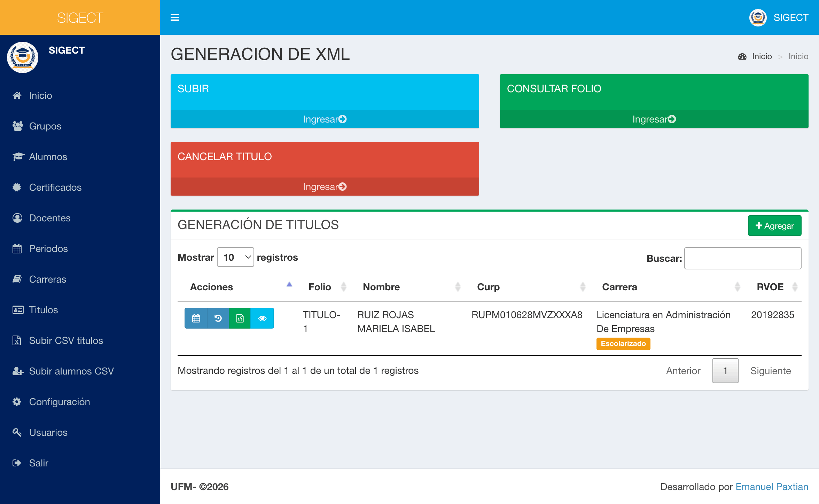
Task: Click the Periodos calendar icon in sidebar
Action: (x=17, y=249)
